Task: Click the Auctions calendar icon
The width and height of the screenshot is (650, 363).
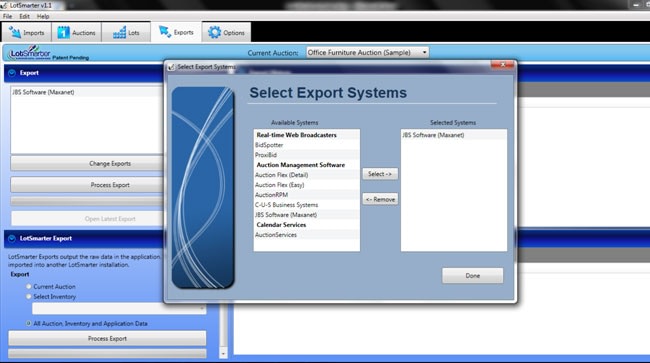Action: (x=63, y=32)
